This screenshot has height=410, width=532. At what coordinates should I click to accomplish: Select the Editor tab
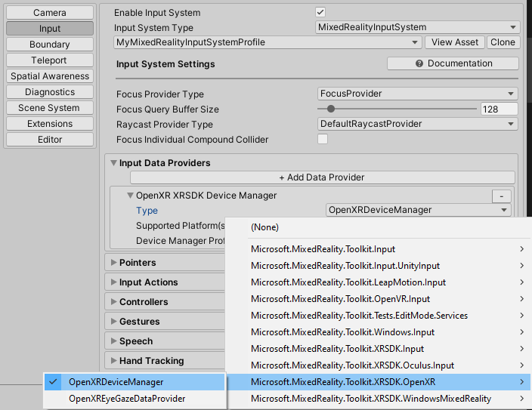50,140
